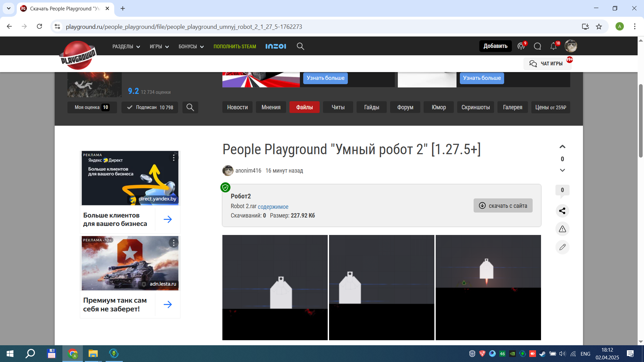The image size is (644, 362).
Task: Open the third robot screenshot thumbnail
Action: coord(488,287)
